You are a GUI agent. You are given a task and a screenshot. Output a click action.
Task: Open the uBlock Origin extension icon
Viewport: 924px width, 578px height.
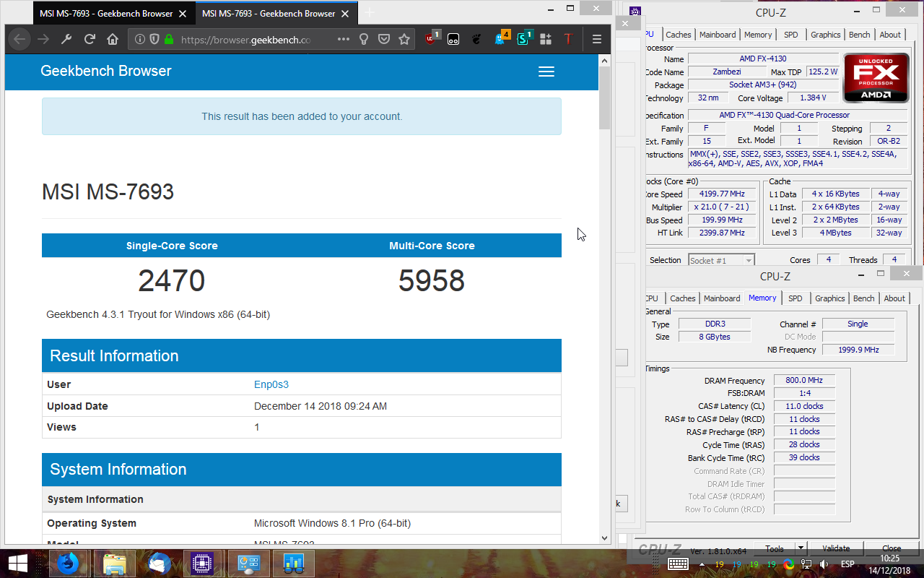pos(432,38)
